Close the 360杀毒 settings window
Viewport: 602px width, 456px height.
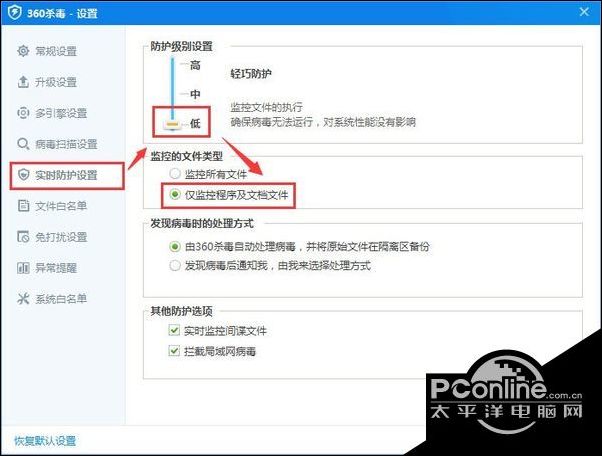(584, 12)
